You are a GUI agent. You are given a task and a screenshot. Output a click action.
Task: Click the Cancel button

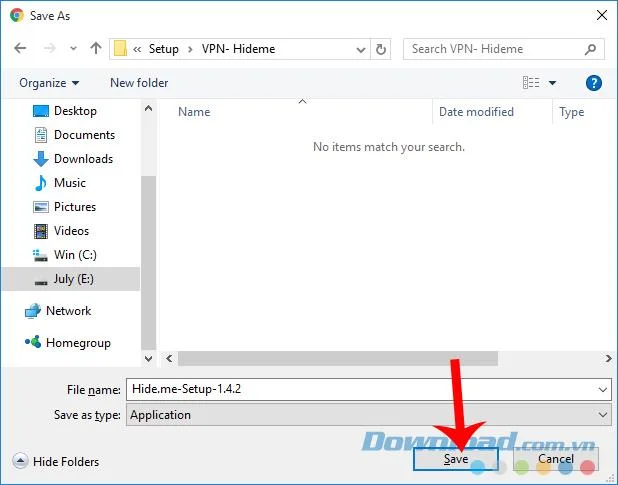tap(556, 459)
